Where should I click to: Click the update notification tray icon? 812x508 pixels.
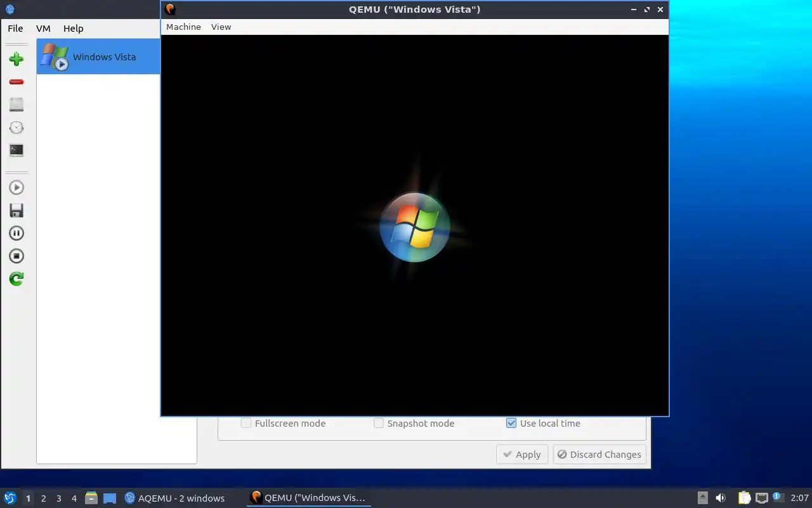(778, 497)
